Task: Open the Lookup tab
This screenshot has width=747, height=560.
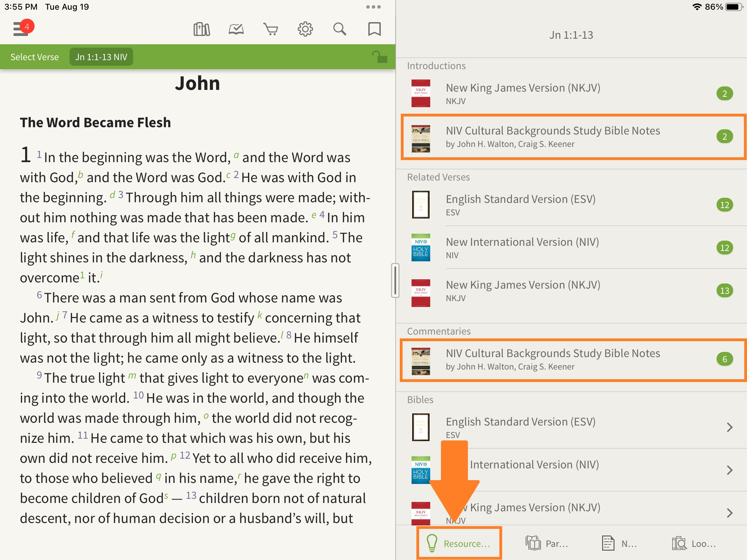Action: click(x=694, y=543)
